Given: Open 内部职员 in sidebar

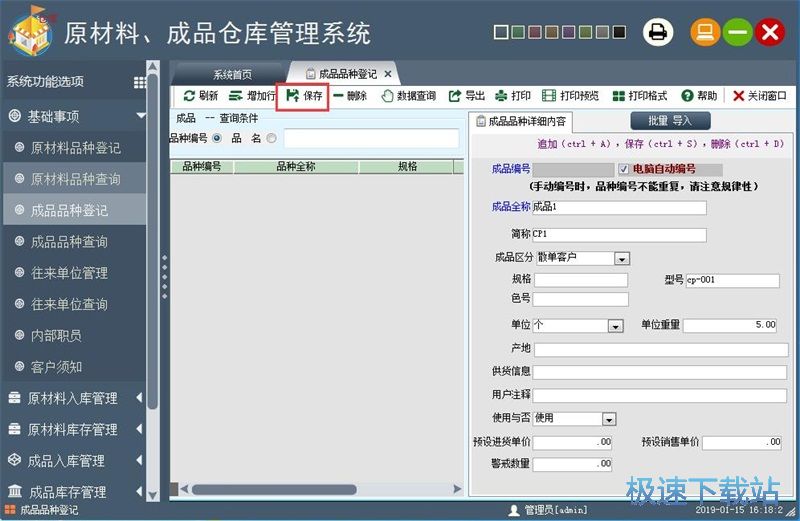Looking at the screenshot, I should coord(56,336).
